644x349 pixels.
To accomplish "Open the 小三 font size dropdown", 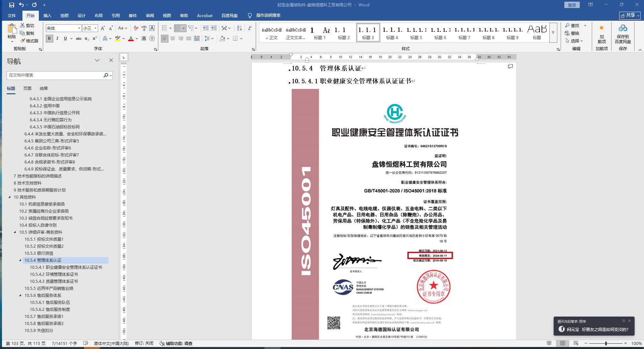I will pyautogui.click(x=95, y=28).
